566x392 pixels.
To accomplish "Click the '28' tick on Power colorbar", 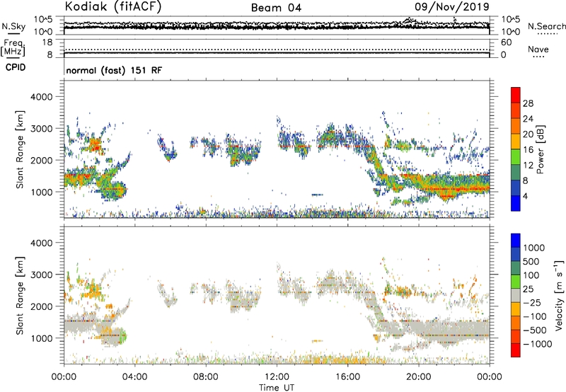I will (528, 103).
